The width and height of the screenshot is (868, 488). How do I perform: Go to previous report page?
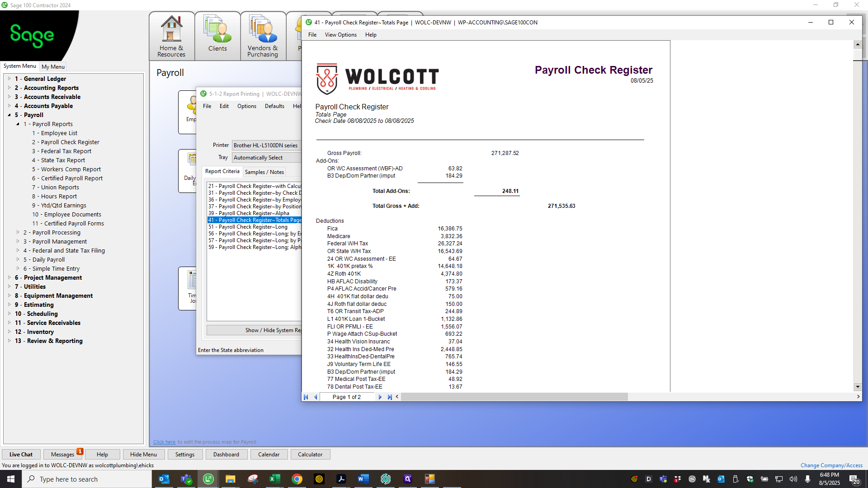click(x=316, y=397)
